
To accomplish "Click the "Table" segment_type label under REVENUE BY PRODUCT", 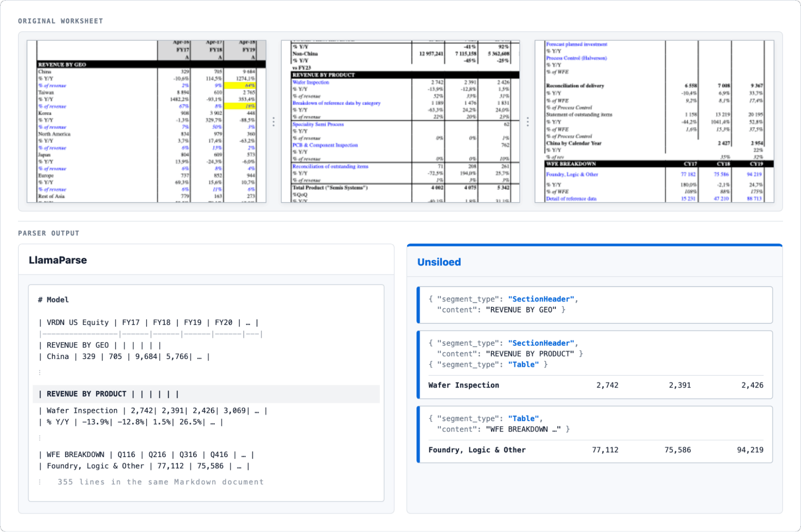I will (523, 365).
